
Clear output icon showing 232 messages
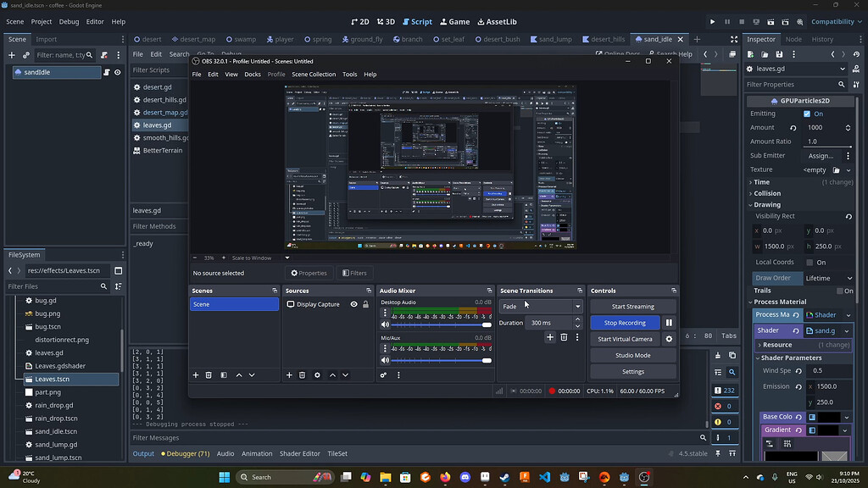(x=724, y=390)
